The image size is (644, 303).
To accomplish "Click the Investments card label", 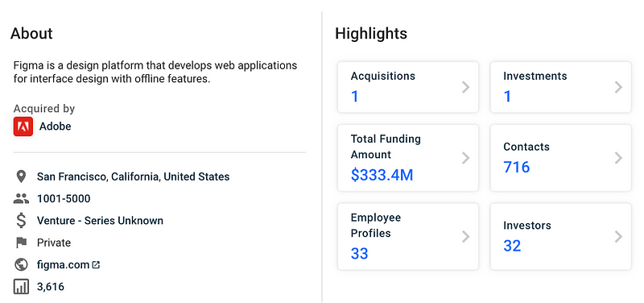I will coord(535,76).
